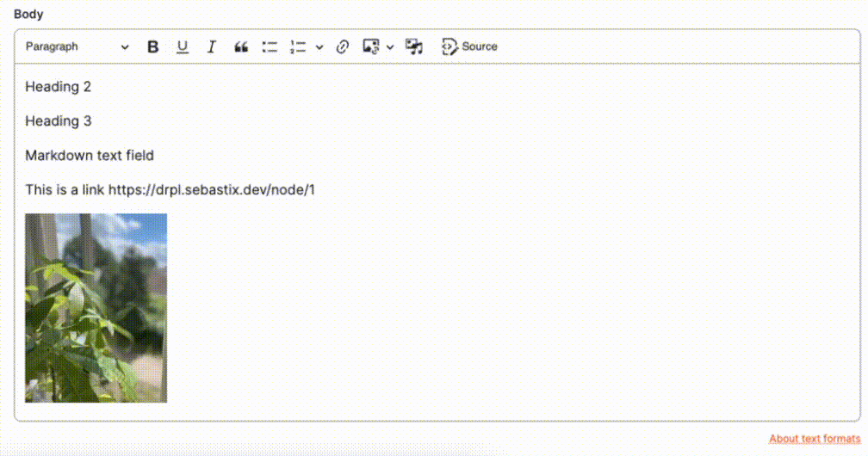868x456 pixels.
Task: Insert a link with the link icon
Action: pos(342,47)
